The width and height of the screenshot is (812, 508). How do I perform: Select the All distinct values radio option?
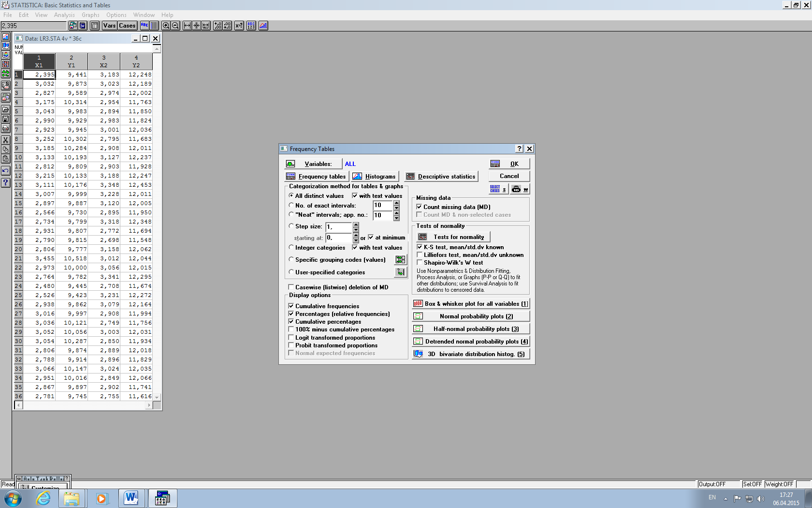[x=291, y=195]
